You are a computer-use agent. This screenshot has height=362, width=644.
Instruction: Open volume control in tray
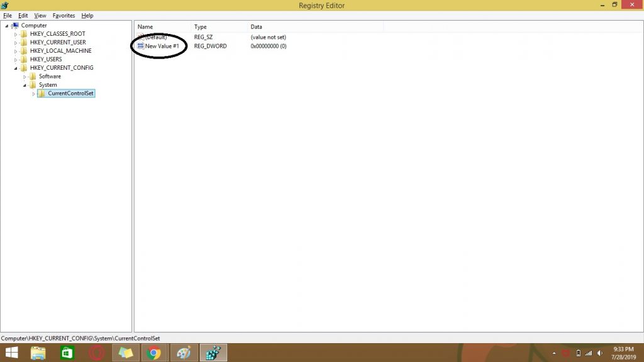click(600, 353)
